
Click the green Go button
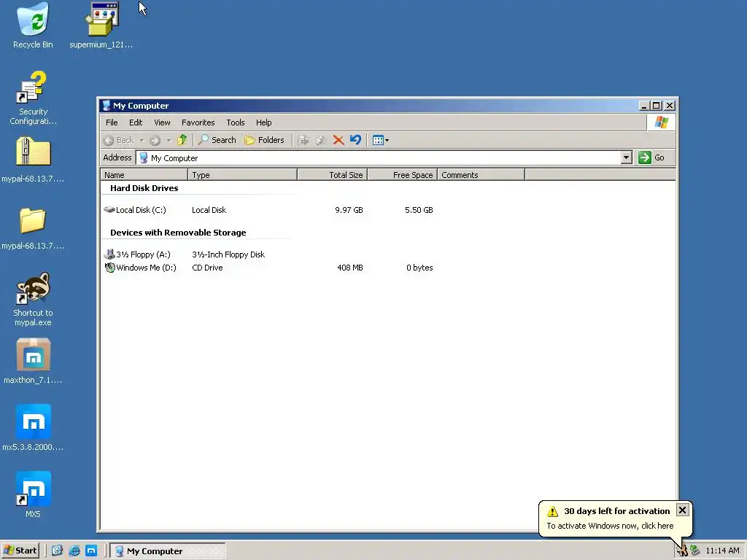(x=651, y=157)
